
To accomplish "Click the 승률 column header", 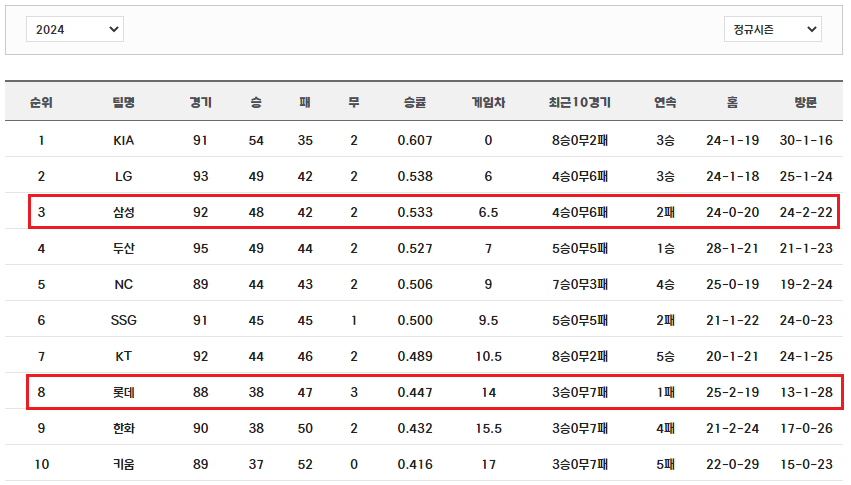I will coord(415,102).
